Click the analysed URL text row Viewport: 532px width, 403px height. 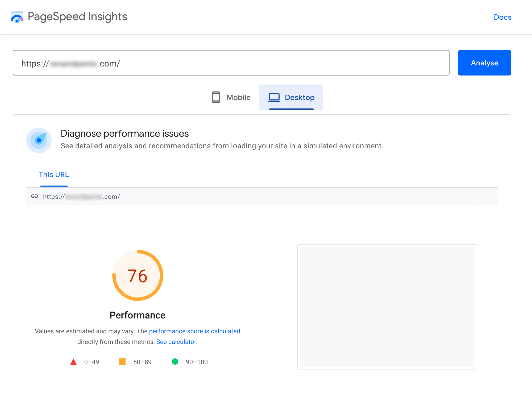[x=262, y=196]
